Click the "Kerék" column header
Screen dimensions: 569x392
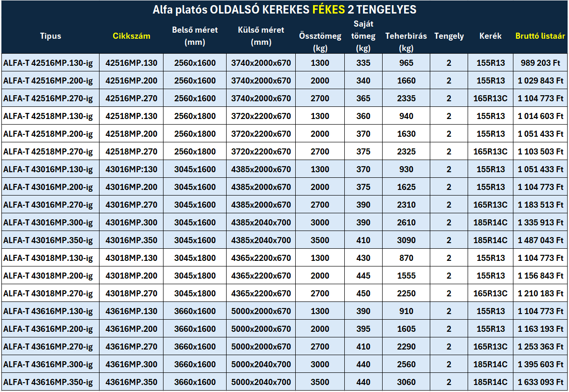(491, 36)
